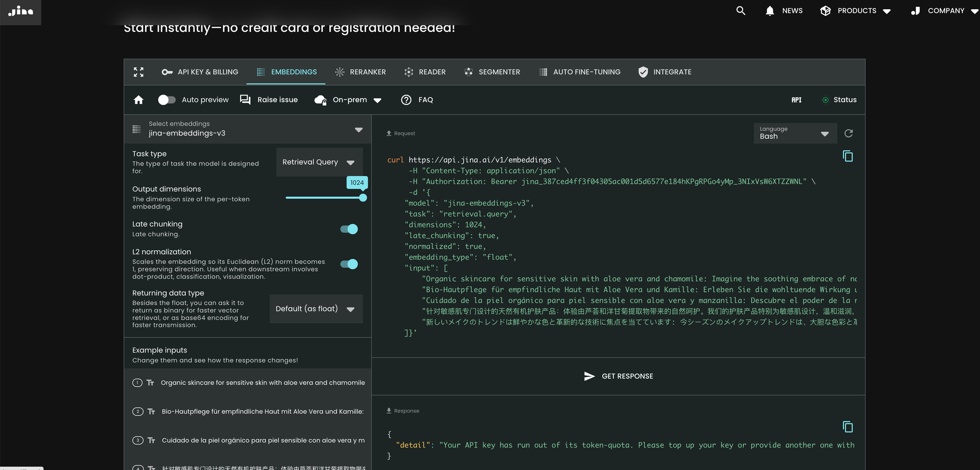Open the Language Bash dropdown

click(x=795, y=133)
